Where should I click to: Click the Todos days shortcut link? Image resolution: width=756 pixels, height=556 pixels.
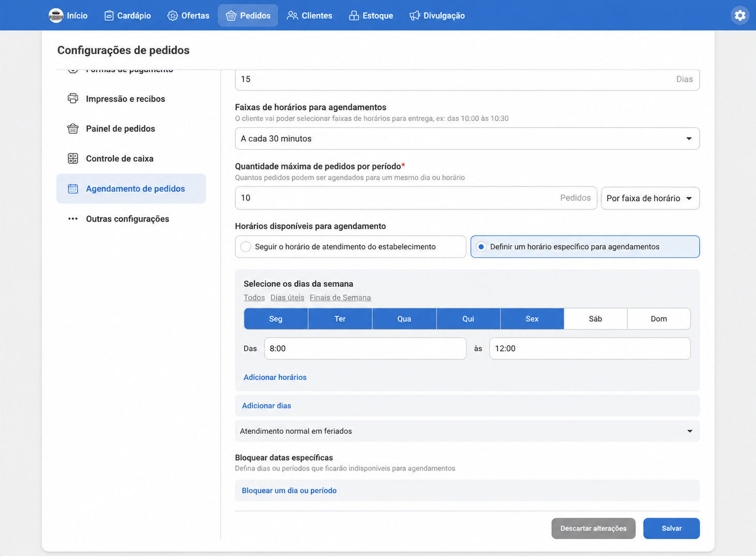pos(254,298)
